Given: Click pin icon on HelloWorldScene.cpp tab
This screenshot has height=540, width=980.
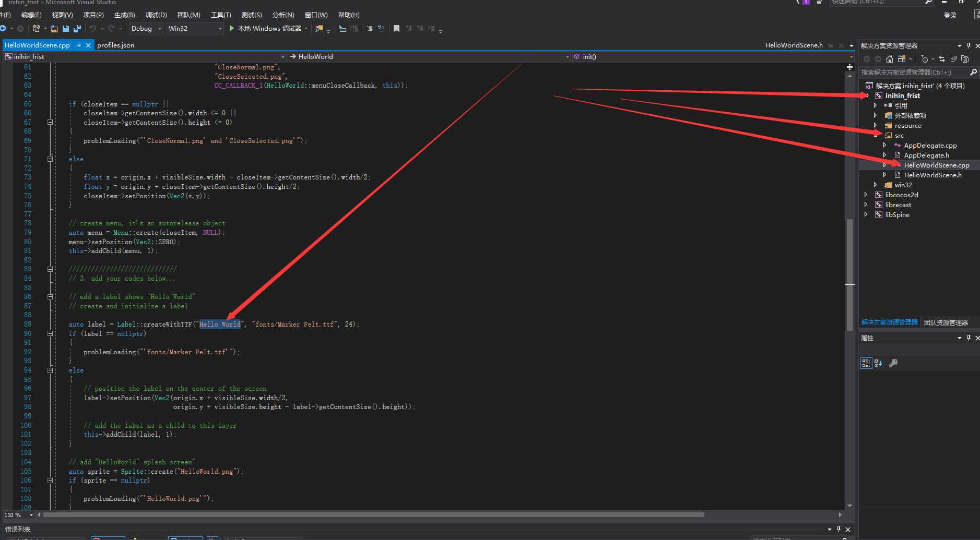Looking at the screenshot, I should pyautogui.click(x=78, y=45).
